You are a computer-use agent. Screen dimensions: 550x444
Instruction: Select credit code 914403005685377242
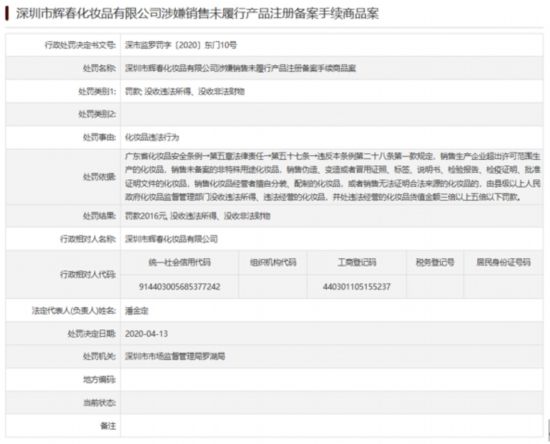[x=180, y=287]
